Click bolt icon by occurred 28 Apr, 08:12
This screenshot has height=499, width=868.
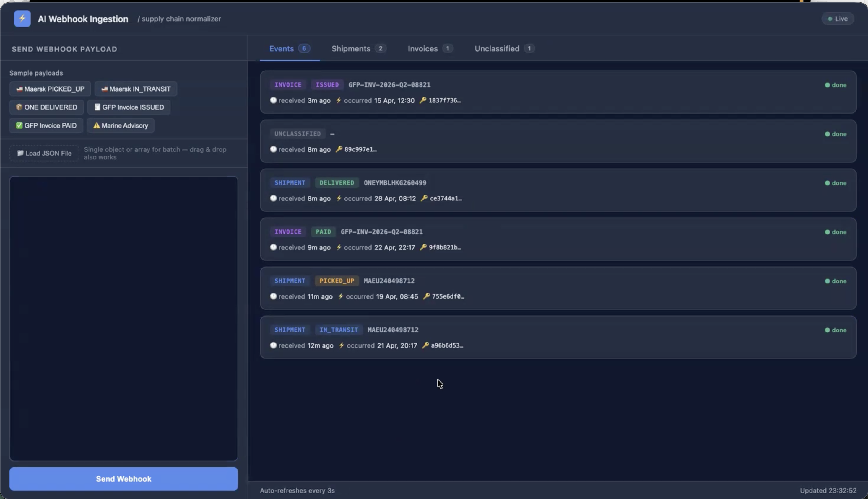339,198
